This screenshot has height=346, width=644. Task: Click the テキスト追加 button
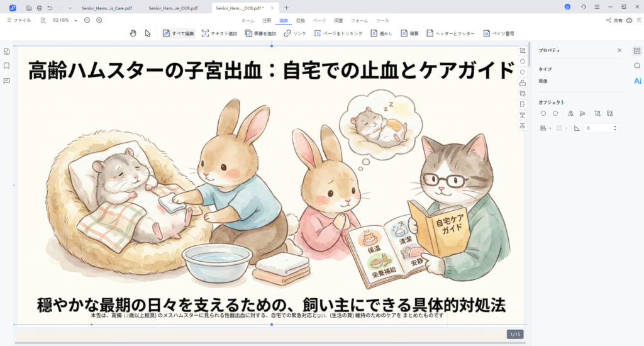[x=219, y=33]
